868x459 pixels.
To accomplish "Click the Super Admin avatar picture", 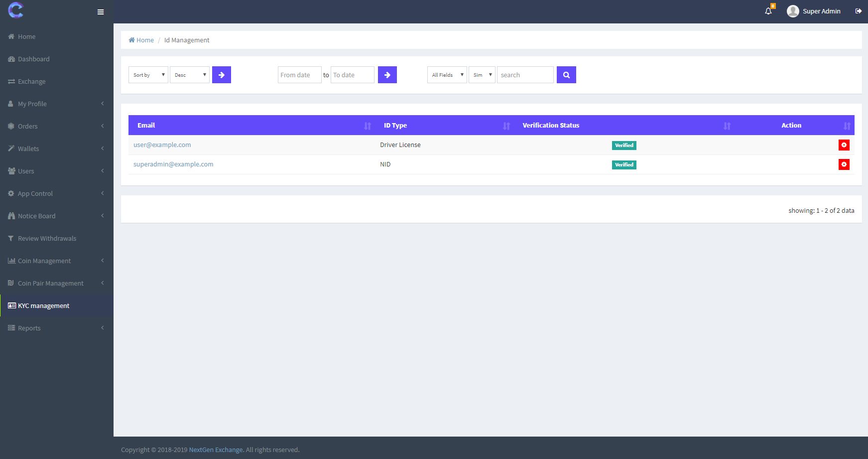I will (x=793, y=11).
